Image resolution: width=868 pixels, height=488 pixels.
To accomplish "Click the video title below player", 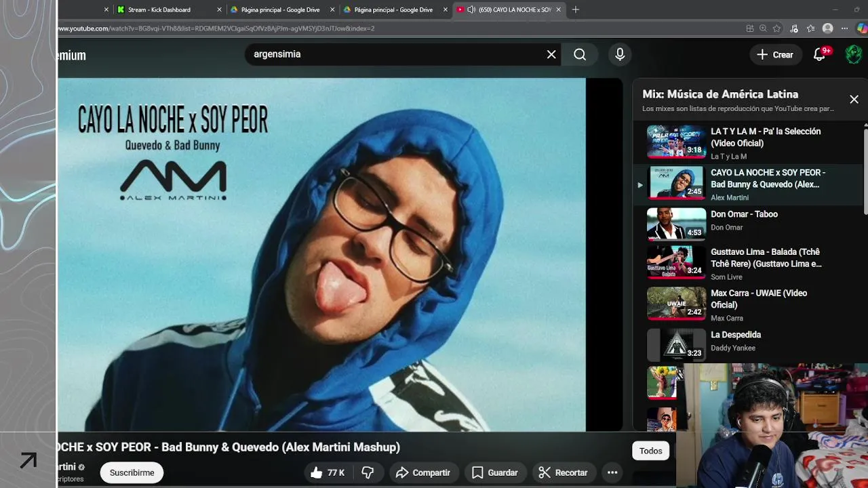I will [229, 447].
